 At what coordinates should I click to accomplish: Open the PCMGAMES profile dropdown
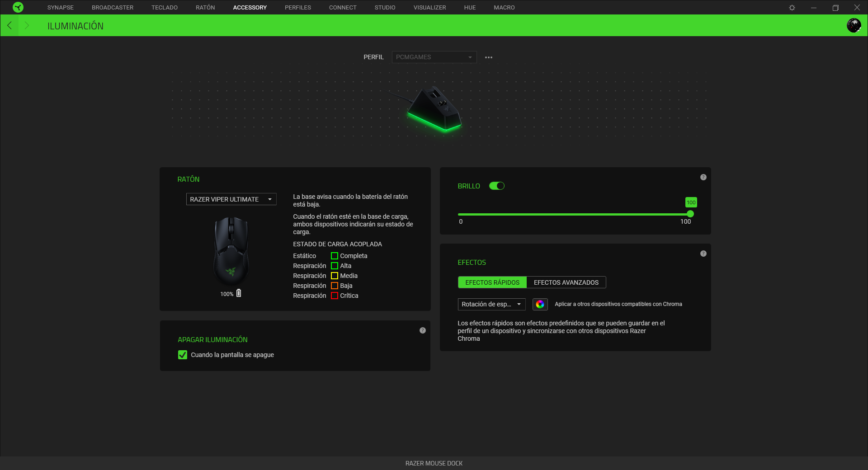coord(434,57)
